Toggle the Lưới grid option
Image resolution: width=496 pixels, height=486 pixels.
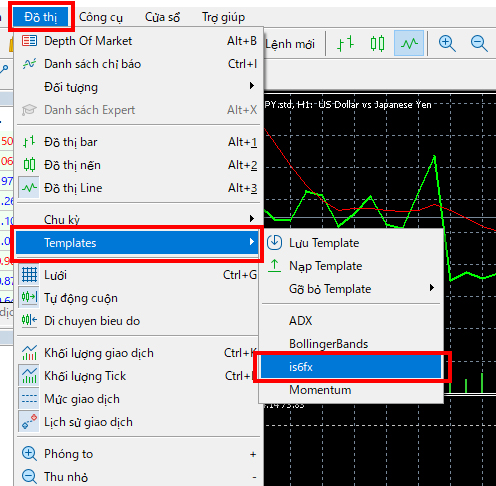pos(138,275)
